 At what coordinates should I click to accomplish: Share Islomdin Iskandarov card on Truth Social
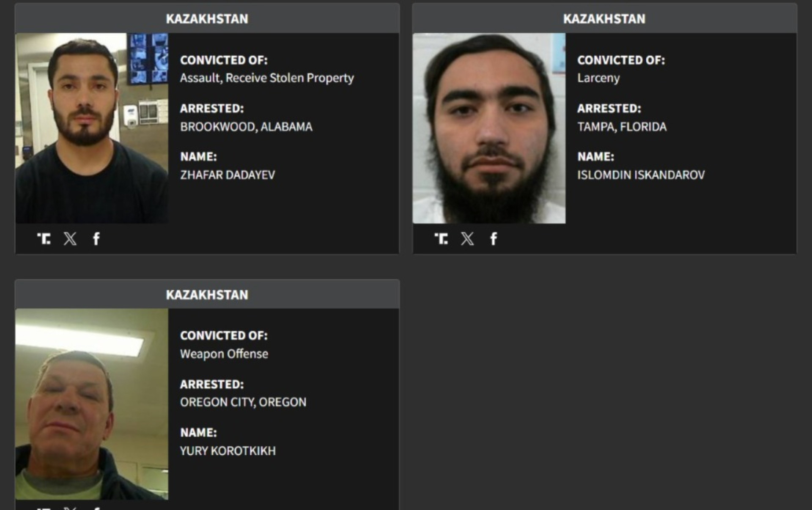(441, 239)
